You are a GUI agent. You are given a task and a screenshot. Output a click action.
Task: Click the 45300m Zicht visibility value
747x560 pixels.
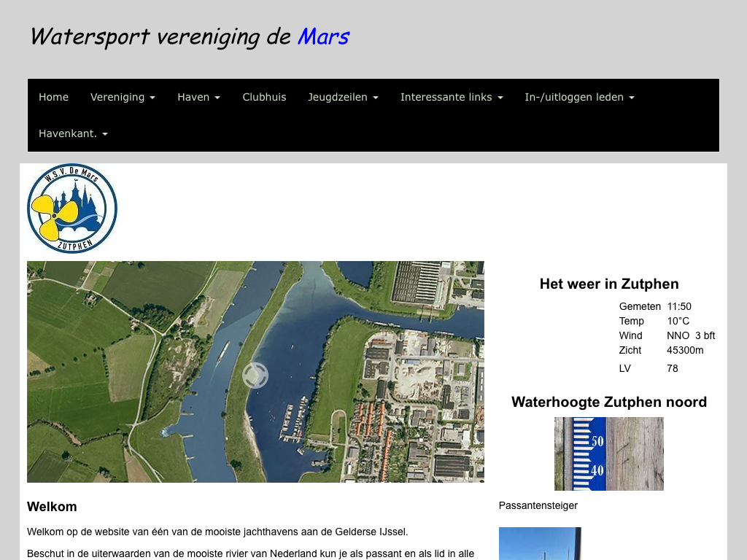tap(685, 350)
